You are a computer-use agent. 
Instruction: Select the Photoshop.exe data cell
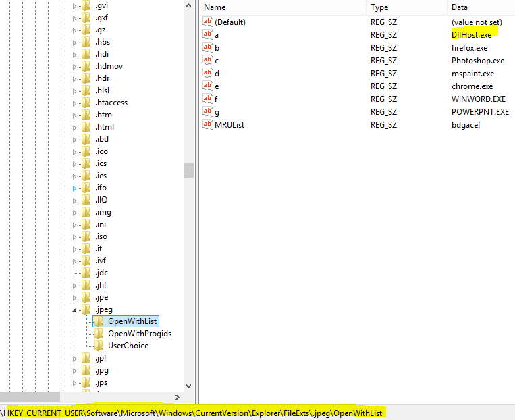[478, 61]
